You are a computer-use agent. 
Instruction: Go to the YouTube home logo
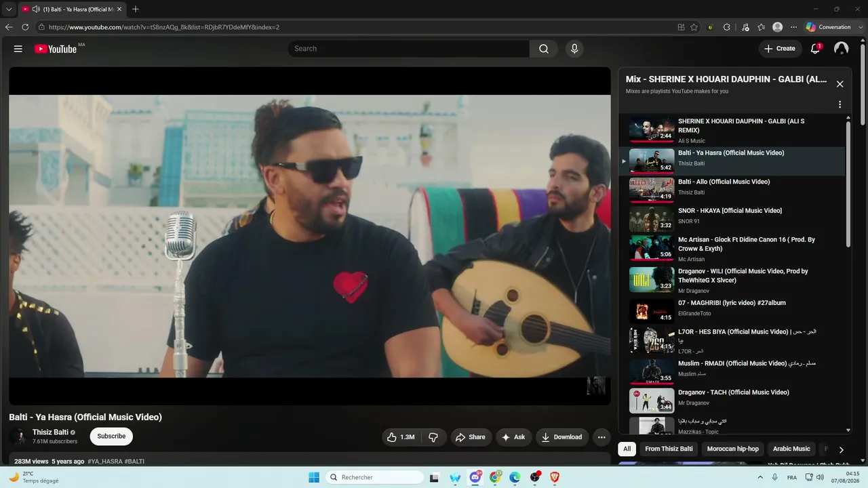click(56, 49)
